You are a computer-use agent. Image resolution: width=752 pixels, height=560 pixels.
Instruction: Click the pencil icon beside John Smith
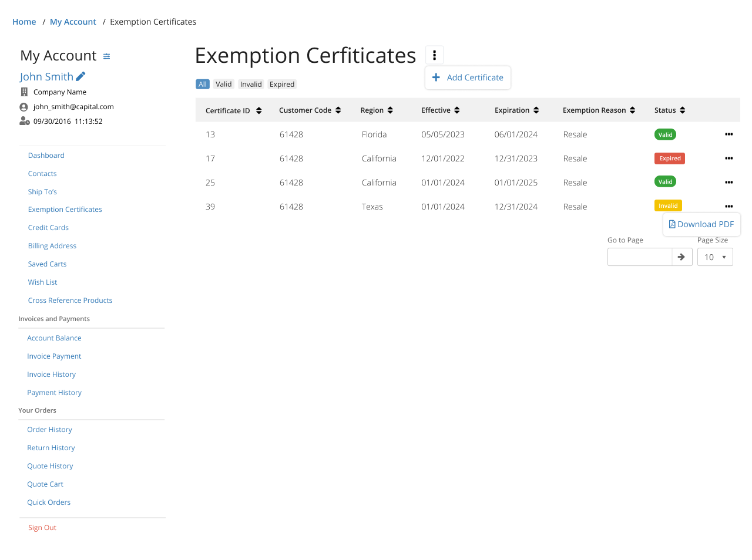coord(81,76)
